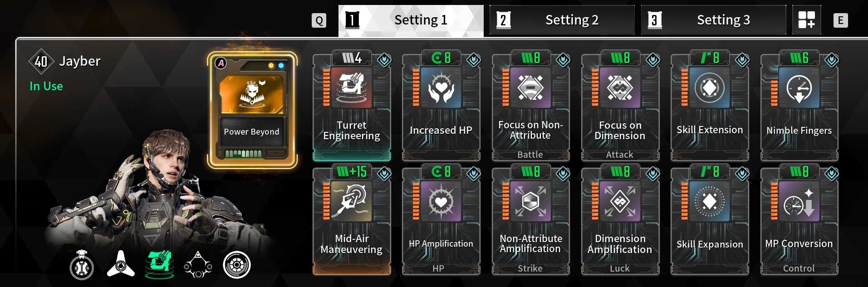868x287 pixels.
Task: Click the three-pronged drone skill icon
Action: click(121, 264)
